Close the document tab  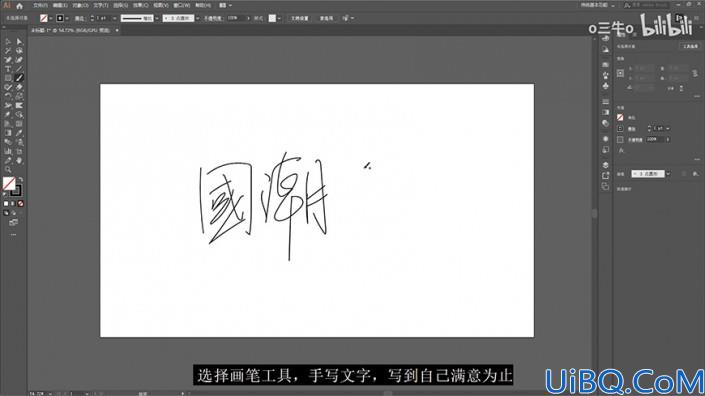(117, 30)
